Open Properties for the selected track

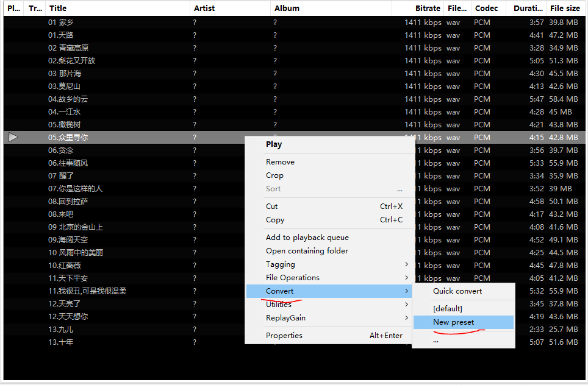[284, 336]
